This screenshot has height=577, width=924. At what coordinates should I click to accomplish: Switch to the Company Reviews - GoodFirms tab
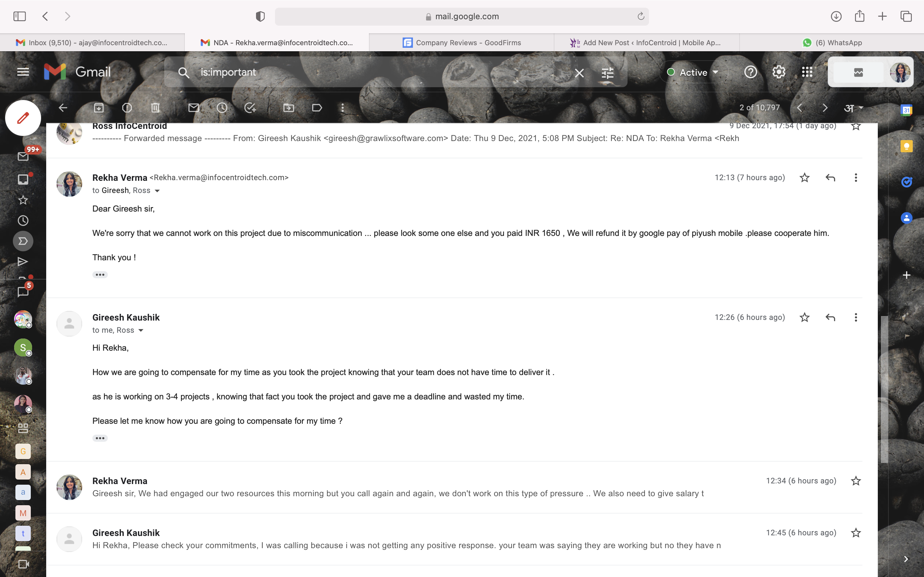(x=462, y=43)
